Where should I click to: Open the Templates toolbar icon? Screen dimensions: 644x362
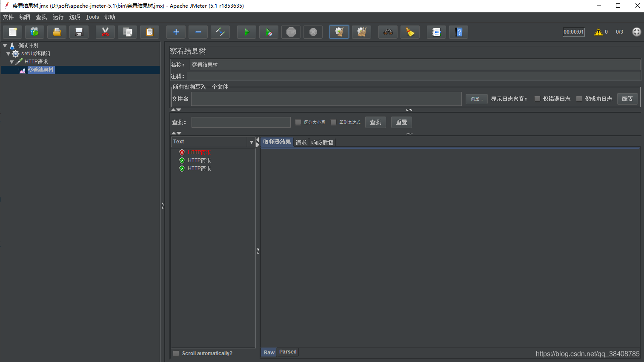35,32
